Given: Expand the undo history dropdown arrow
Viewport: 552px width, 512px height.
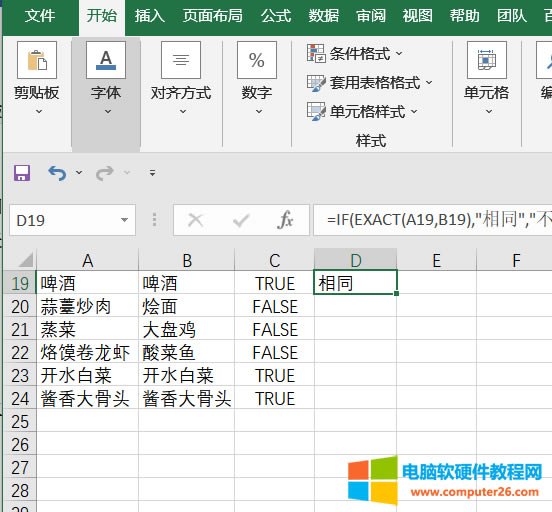Looking at the screenshot, I should 79,173.
